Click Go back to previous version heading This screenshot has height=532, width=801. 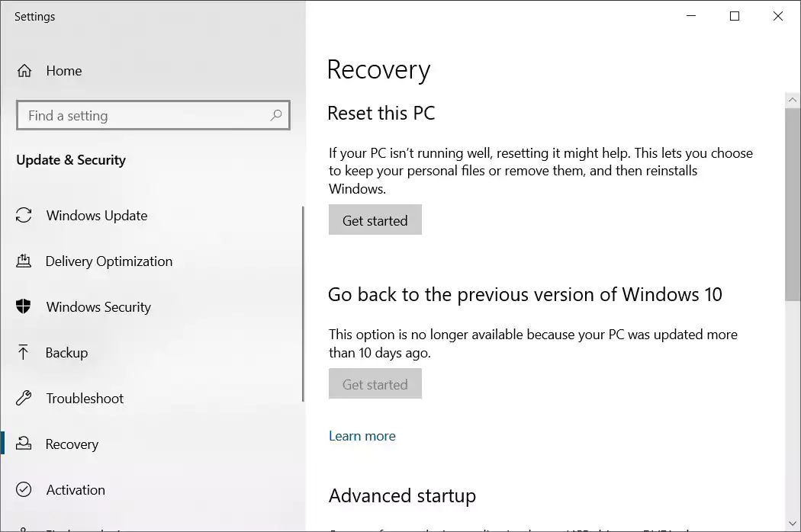(x=525, y=295)
